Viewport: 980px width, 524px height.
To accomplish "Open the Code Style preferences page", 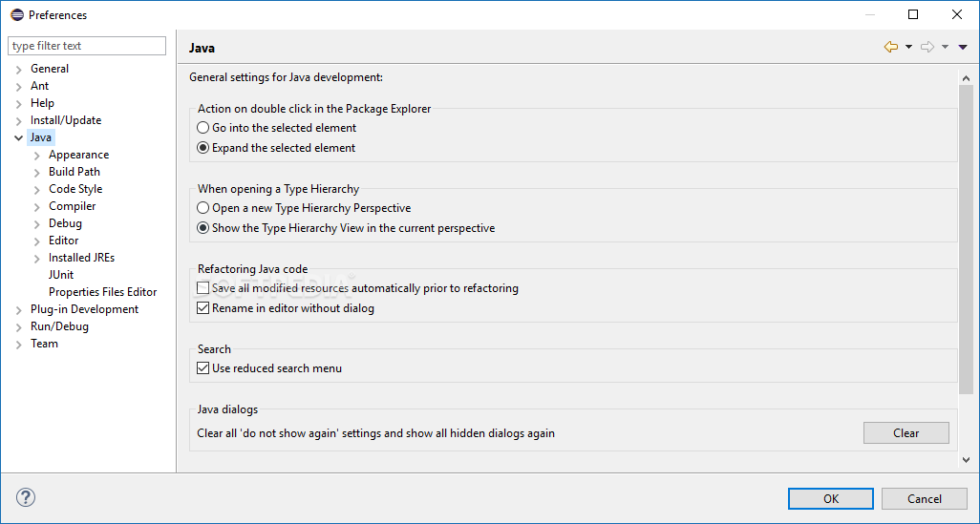I will coord(75,189).
